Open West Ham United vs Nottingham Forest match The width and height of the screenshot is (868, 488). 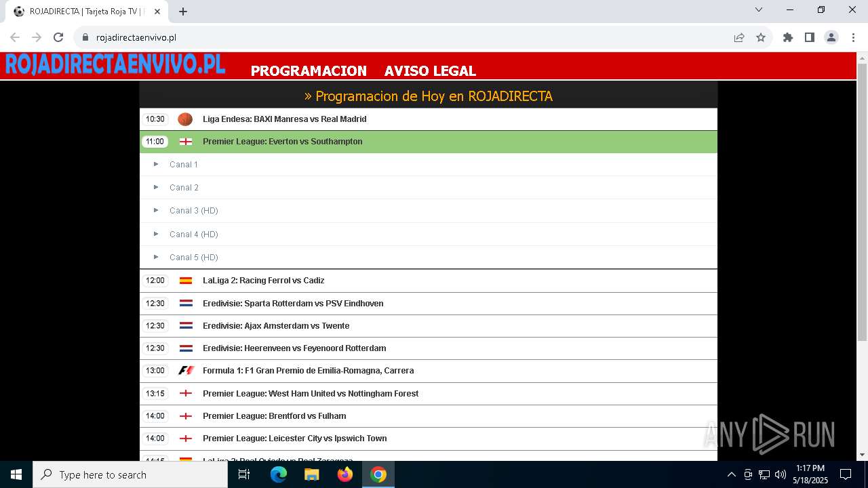[428, 394]
